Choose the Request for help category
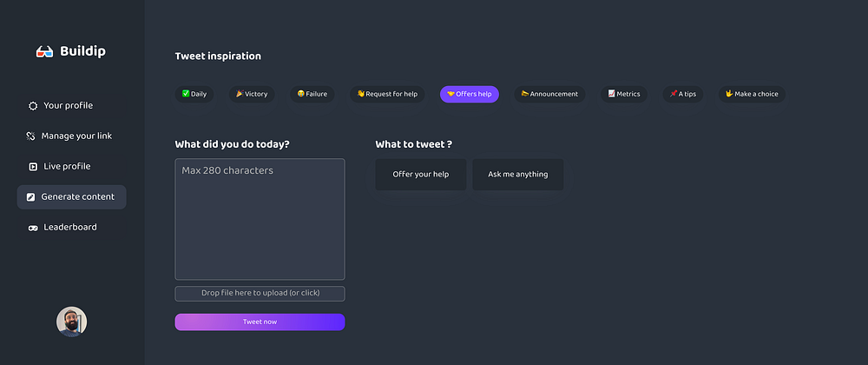This screenshot has height=365, width=868. (387, 94)
